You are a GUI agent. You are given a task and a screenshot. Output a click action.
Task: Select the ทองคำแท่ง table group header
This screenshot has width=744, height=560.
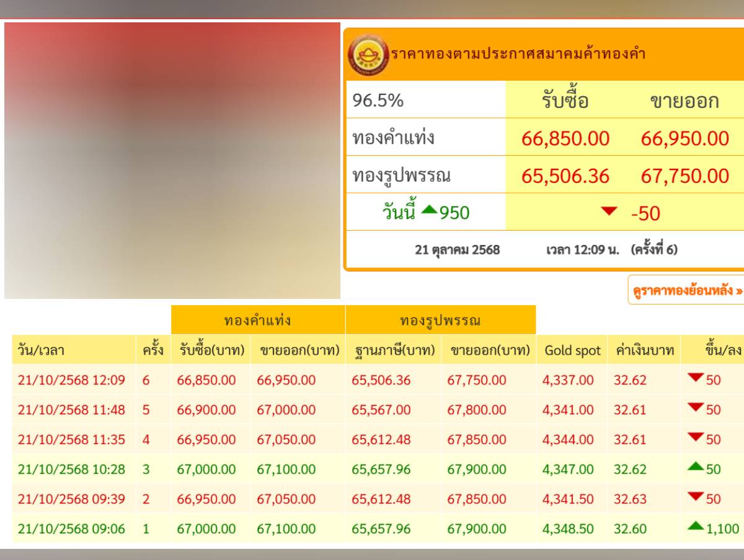pyautogui.click(x=257, y=321)
